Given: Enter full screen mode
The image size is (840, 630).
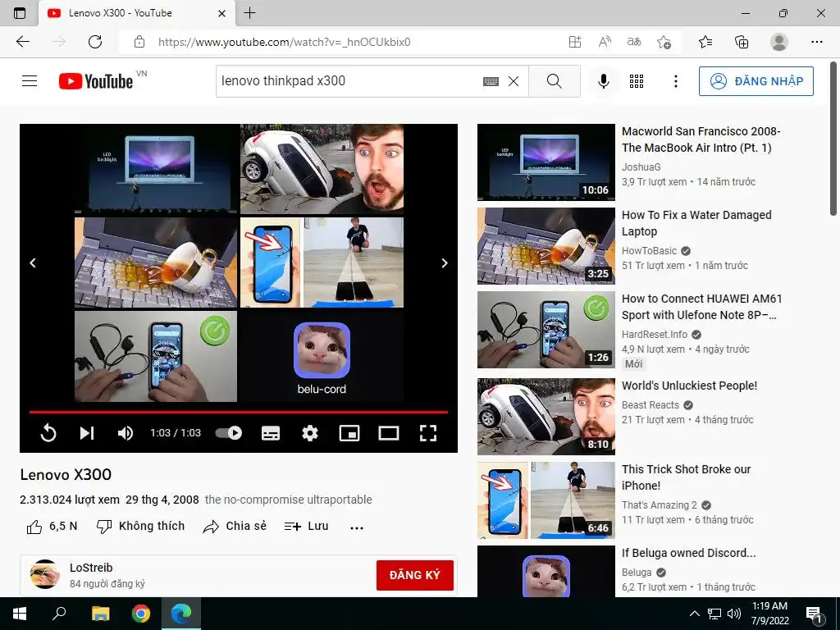Looking at the screenshot, I should [428, 433].
